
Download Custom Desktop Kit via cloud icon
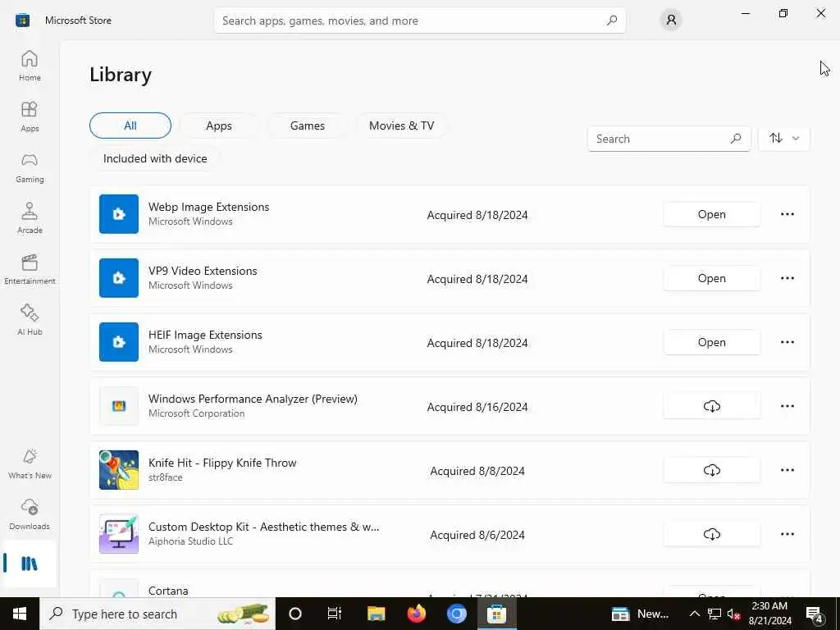[x=711, y=534]
